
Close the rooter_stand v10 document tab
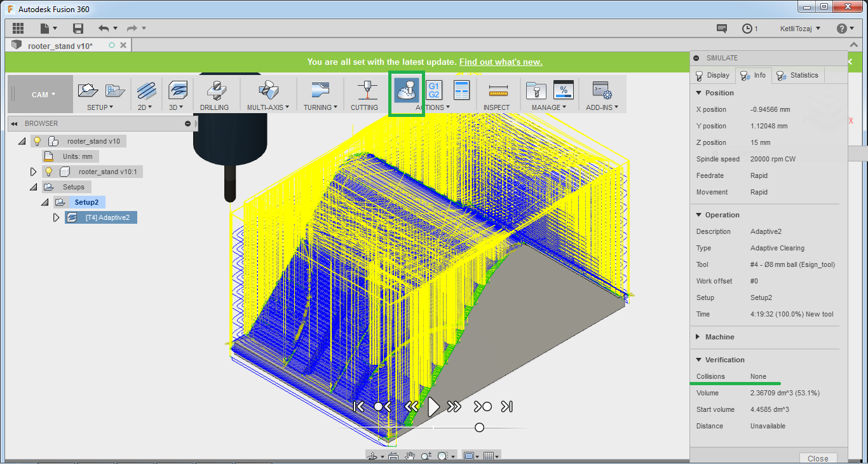[x=123, y=45]
